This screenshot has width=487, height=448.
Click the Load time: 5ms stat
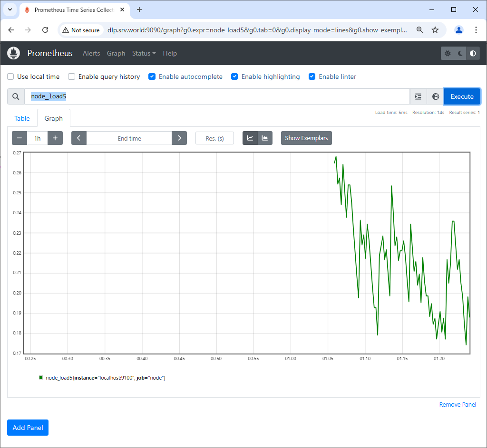[391, 112]
